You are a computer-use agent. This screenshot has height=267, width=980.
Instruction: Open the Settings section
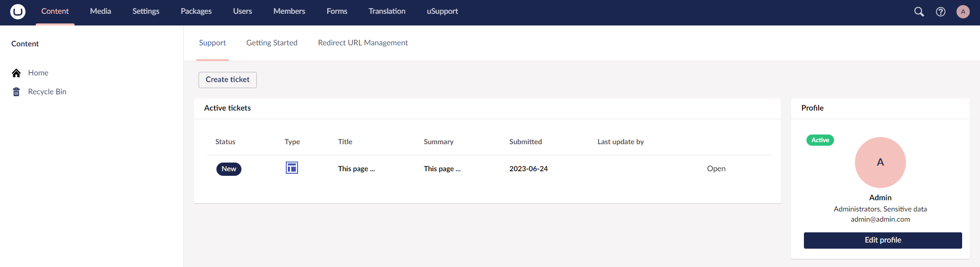point(145,11)
